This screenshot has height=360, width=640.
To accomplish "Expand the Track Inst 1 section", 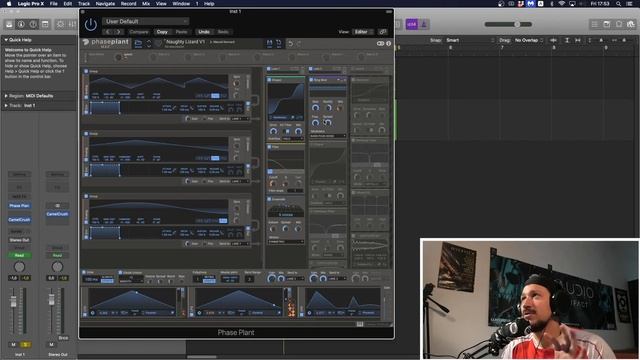I will click(6, 106).
